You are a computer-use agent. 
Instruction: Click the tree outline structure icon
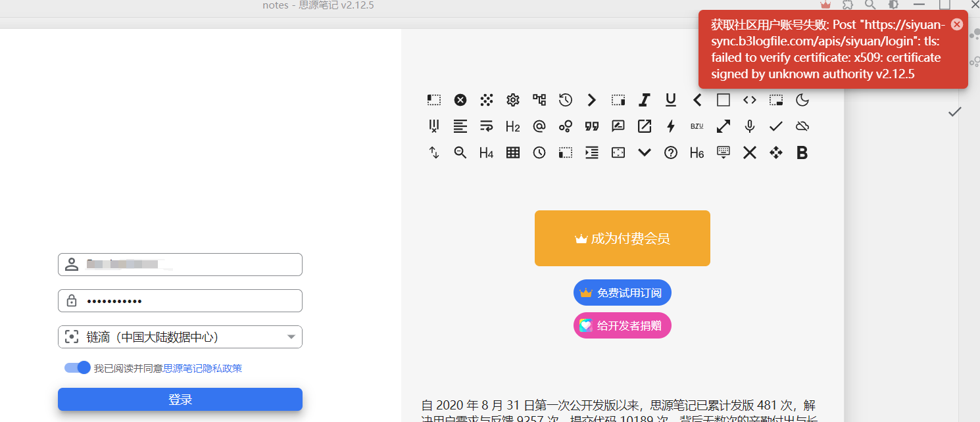(539, 100)
